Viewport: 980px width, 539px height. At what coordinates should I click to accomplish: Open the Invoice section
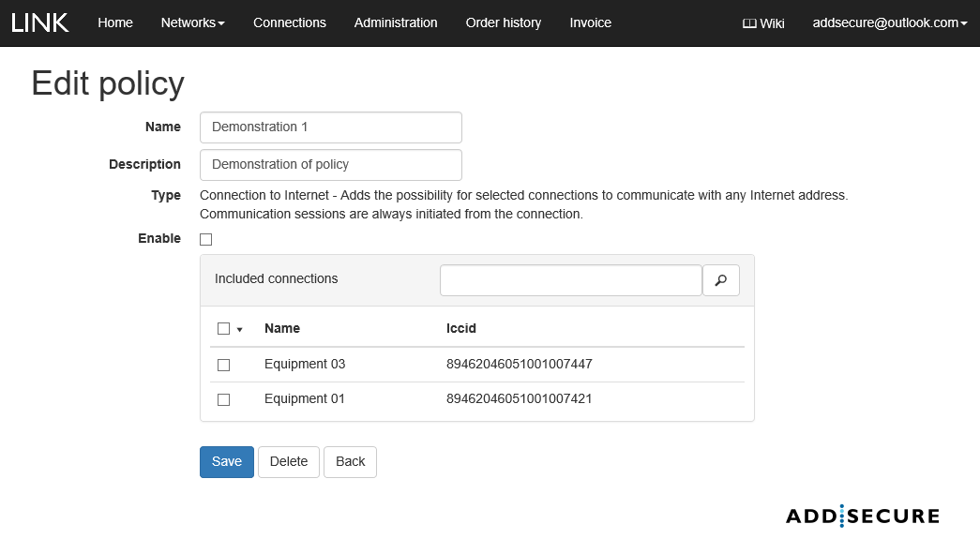click(590, 22)
